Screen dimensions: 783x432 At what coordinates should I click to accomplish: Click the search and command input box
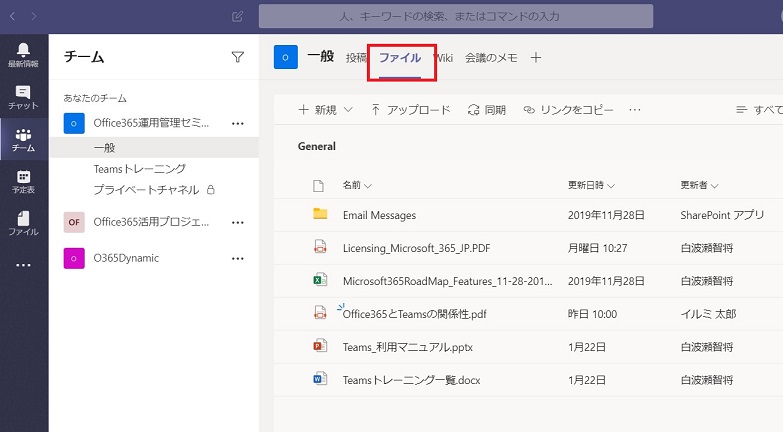[455, 16]
